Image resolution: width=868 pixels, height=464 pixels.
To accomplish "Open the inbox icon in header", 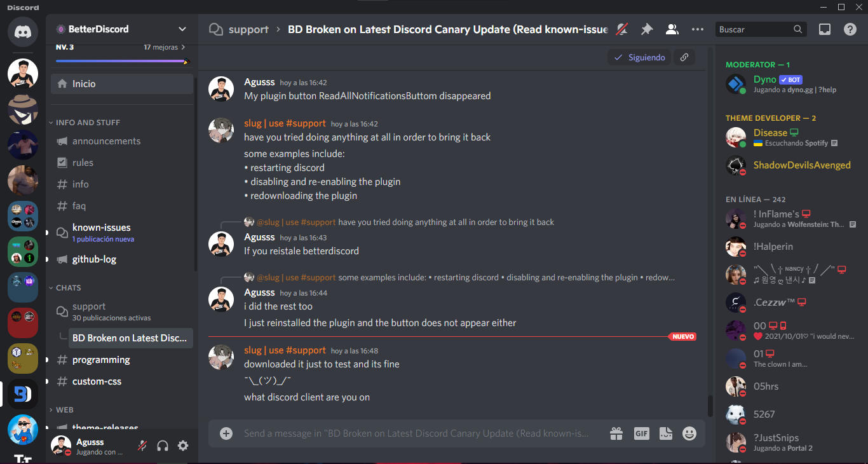I will [825, 29].
